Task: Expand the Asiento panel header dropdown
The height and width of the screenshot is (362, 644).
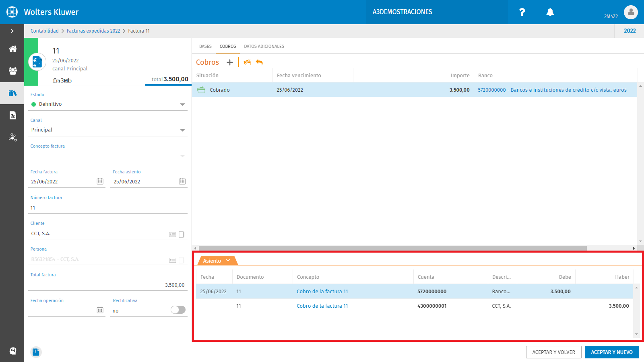Action: (228, 260)
